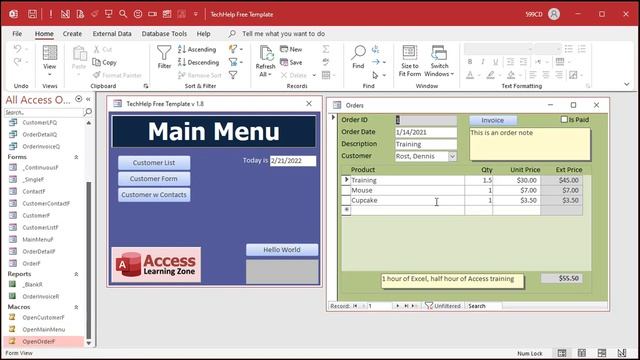Screen dimensions: 640x360
Task: Open the Font Color dropdown arrow
Action: (478, 75)
